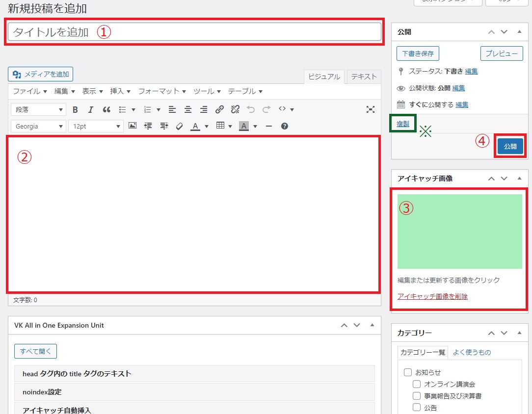Align text to center
This screenshot has width=532, height=414.
point(187,109)
